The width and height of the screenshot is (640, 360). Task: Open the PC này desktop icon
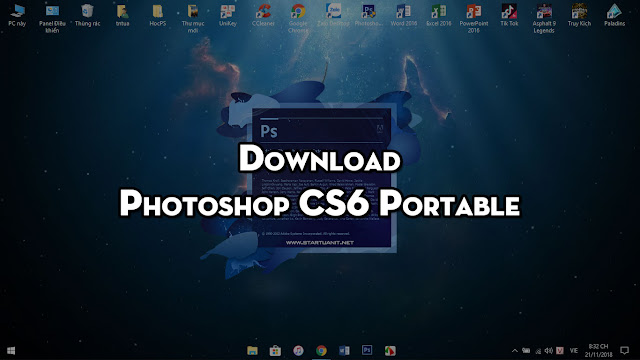[17, 16]
